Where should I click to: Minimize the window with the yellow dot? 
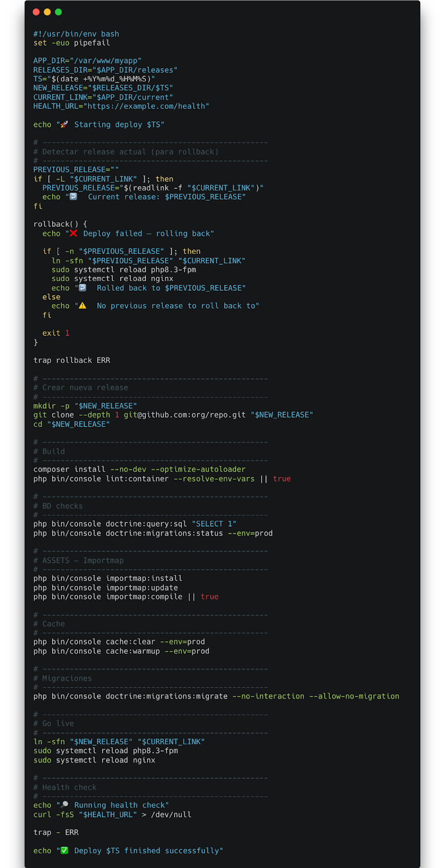tap(47, 12)
